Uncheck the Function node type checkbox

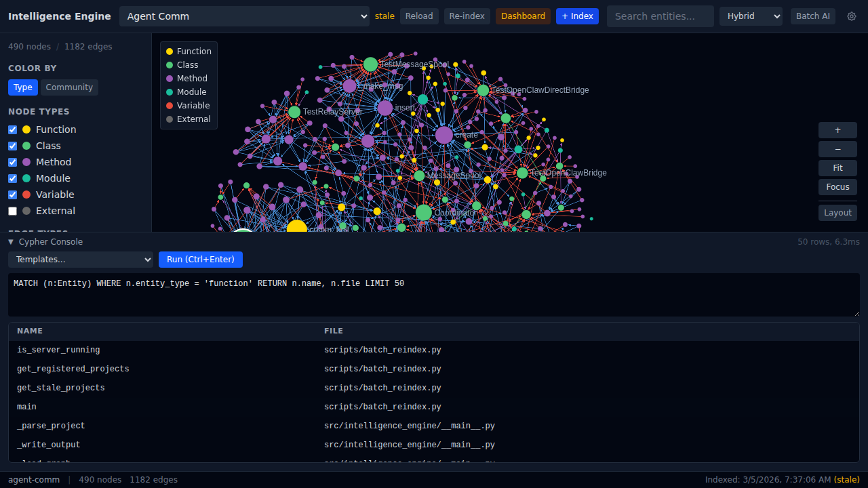(12, 129)
